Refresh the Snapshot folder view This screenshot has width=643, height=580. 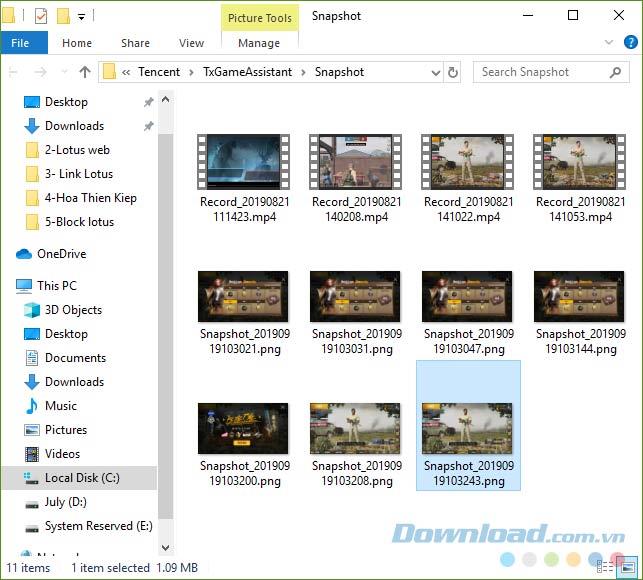tap(453, 72)
